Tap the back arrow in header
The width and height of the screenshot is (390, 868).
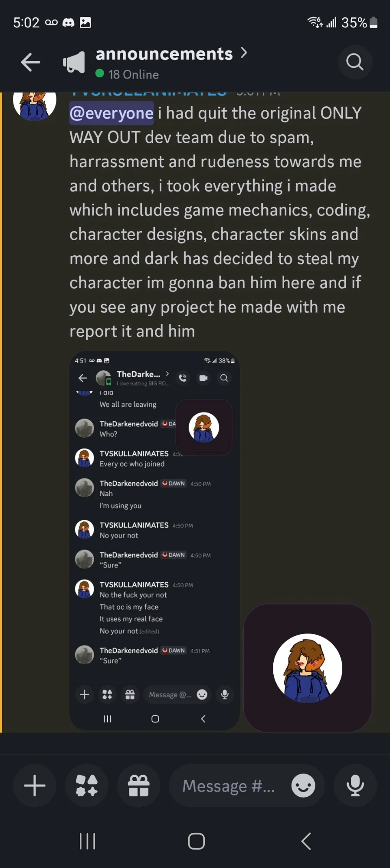(x=30, y=62)
